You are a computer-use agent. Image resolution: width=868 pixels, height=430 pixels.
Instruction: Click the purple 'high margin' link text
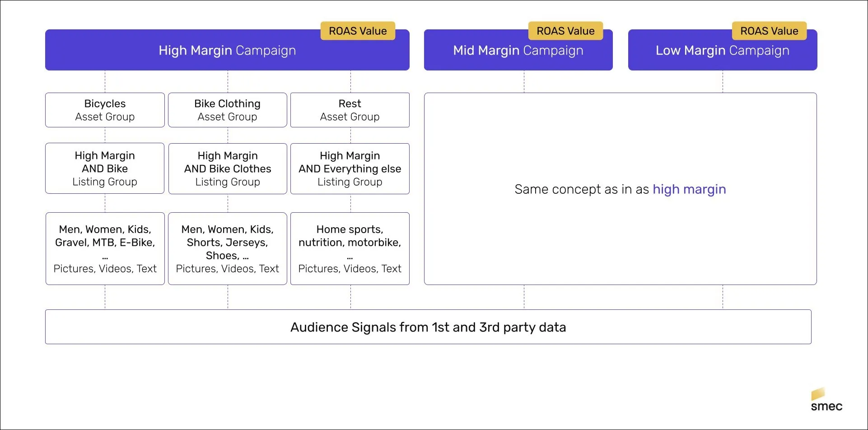coord(689,189)
